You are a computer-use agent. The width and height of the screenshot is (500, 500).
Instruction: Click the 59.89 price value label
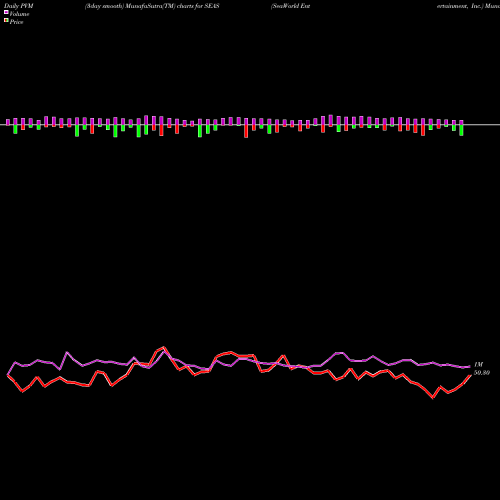482,373
